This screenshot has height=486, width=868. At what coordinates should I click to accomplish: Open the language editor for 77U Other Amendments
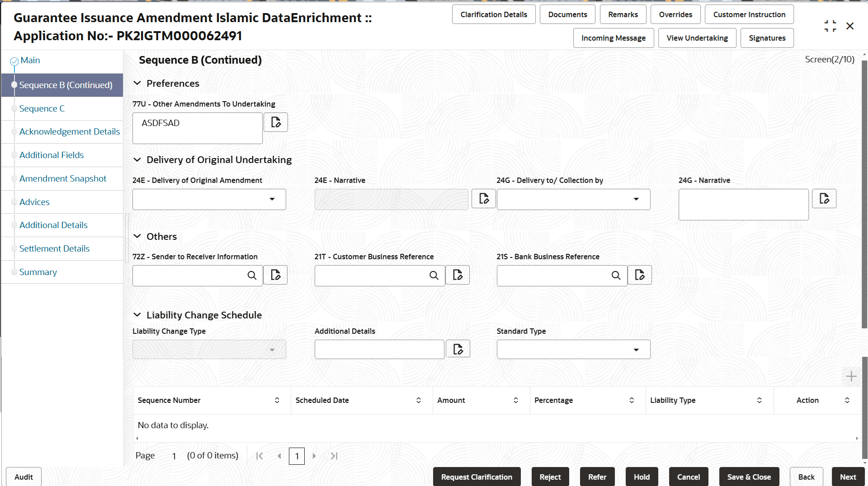click(x=275, y=122)
